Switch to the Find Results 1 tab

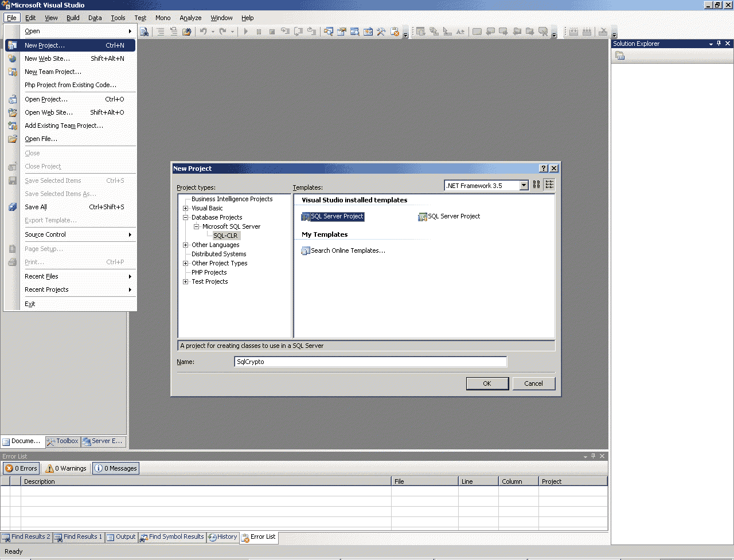(78, 537)
